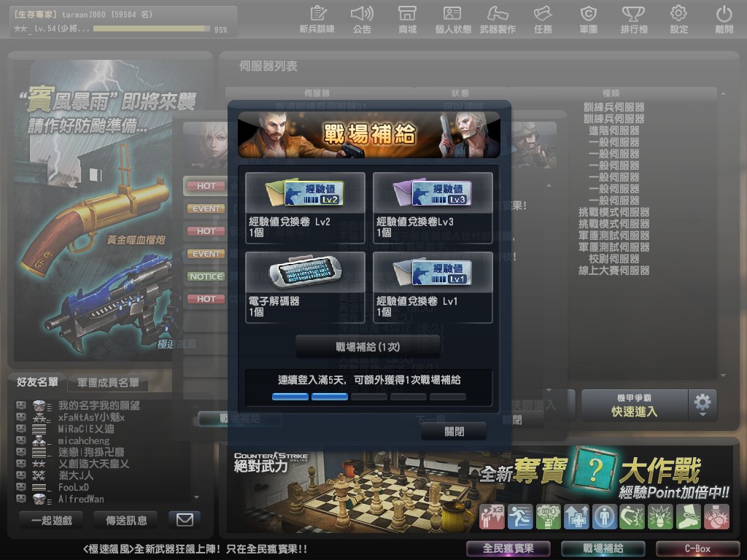The image size is (747, 560).
Task: Open the 商城 shop icon
Action: tap(408, 19)
